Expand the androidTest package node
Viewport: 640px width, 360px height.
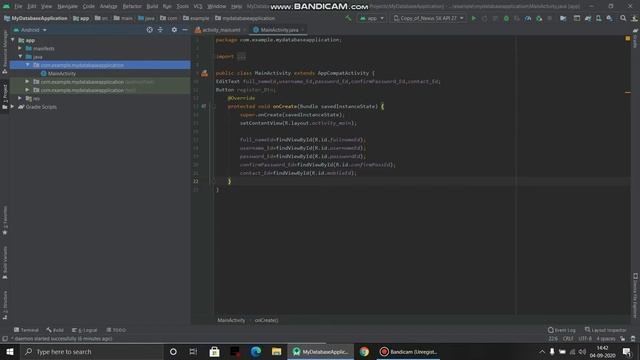tap(28, 82)
